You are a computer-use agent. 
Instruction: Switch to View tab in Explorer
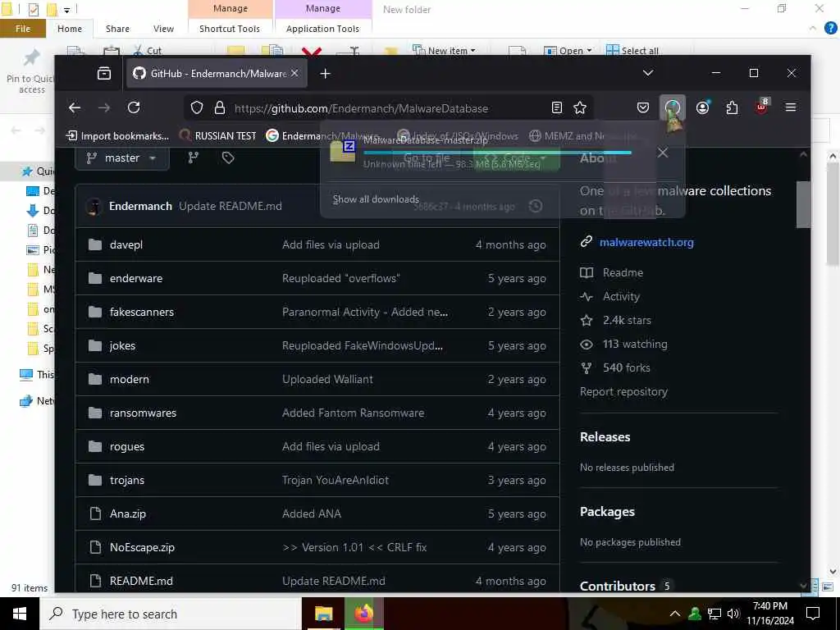pos(163,29)
